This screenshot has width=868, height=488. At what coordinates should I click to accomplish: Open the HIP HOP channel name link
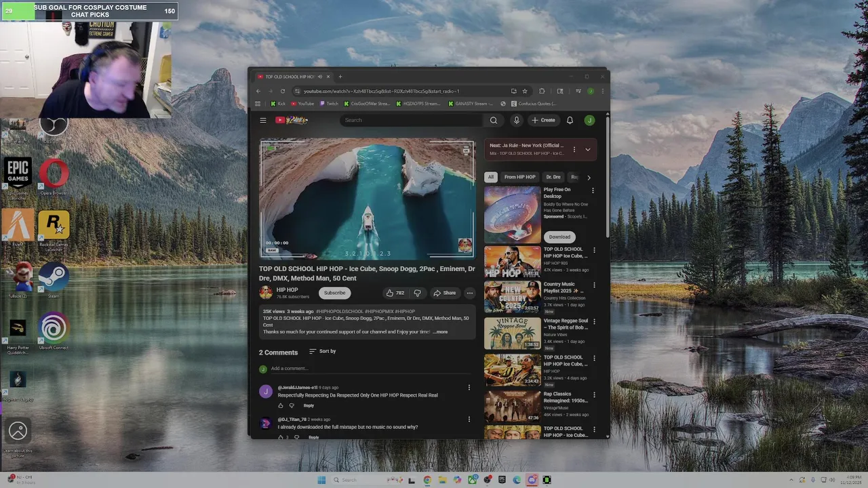[x=287, y=289]
